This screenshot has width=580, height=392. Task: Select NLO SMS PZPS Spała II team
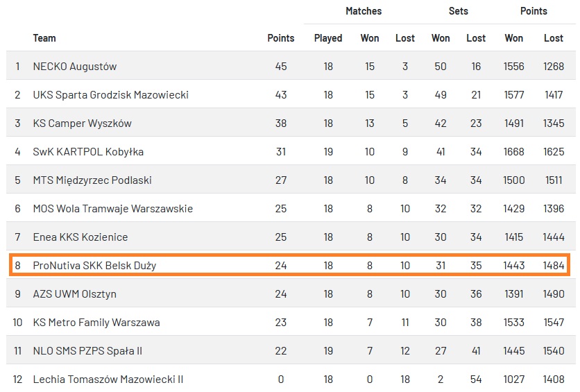87,351
